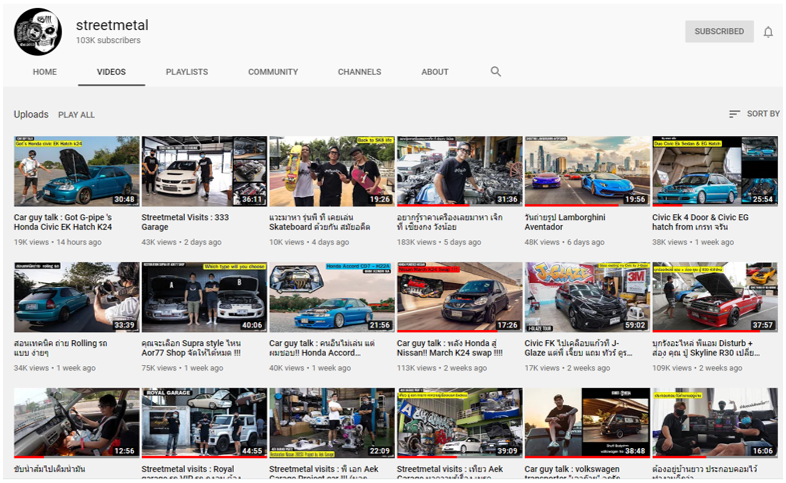Click PLAY ALL next to Uploads
Image resolution: width=786 pixels, height=483 pixels.
(76, 115)
